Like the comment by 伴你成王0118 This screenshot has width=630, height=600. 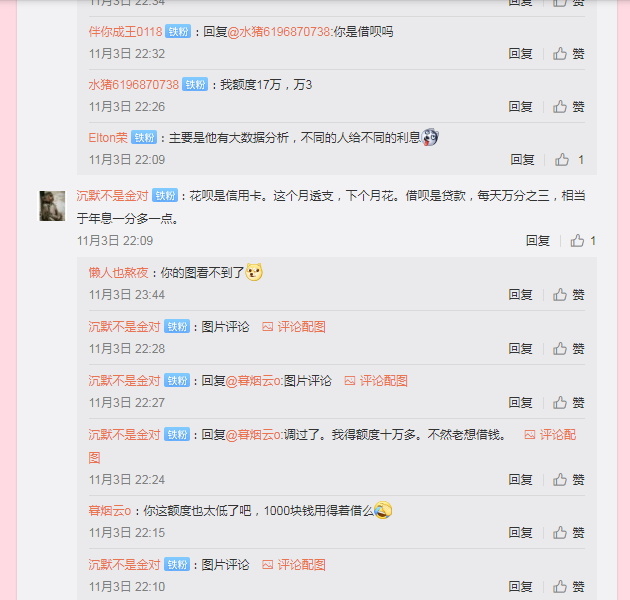(568, 53)
